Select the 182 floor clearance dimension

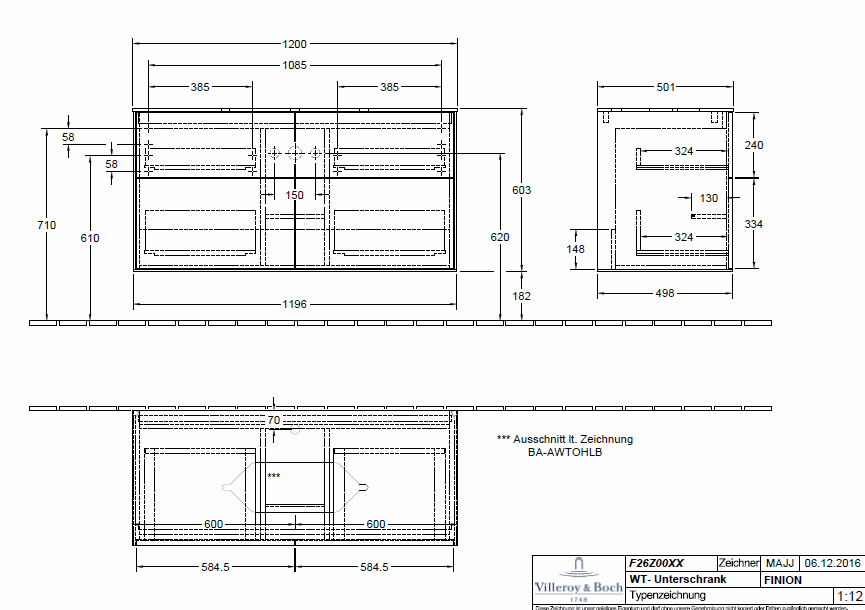(521, 297)
